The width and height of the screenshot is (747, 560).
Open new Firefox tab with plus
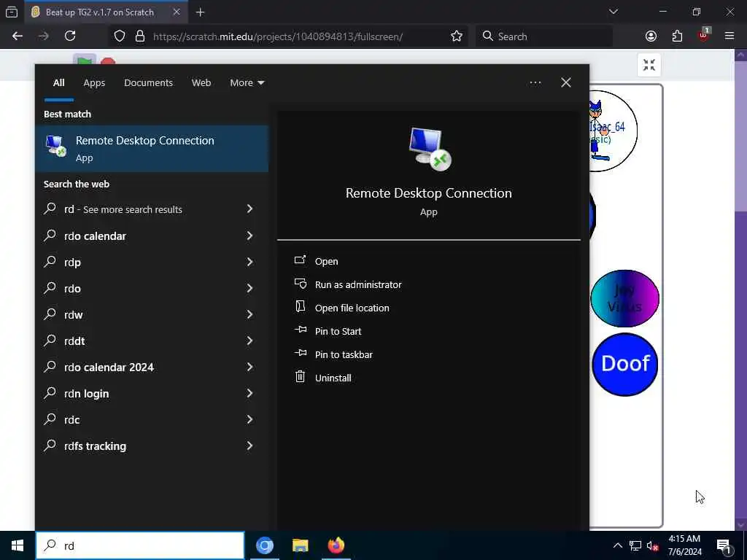(200, 12)
